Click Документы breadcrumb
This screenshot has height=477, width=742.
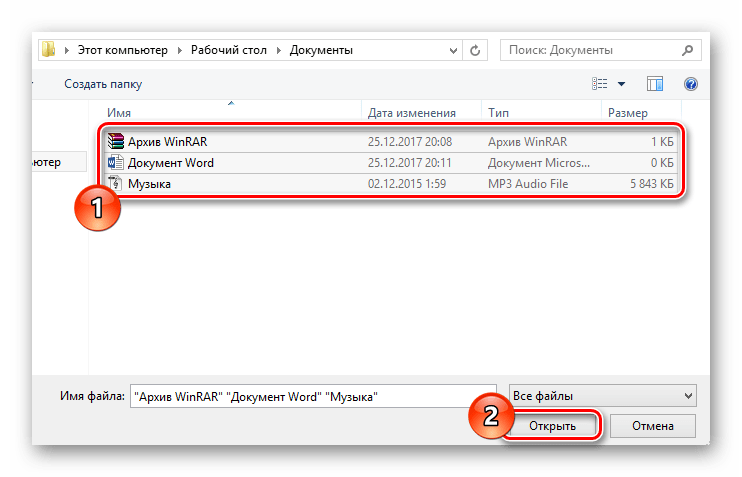click(x=321, y=50)
